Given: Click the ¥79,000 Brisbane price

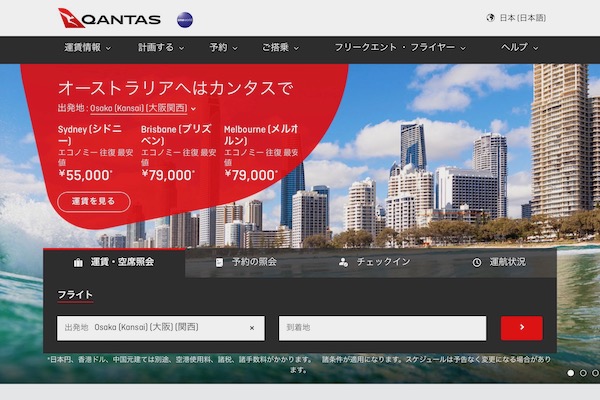Looking at the screenshot, I should 168,175.
